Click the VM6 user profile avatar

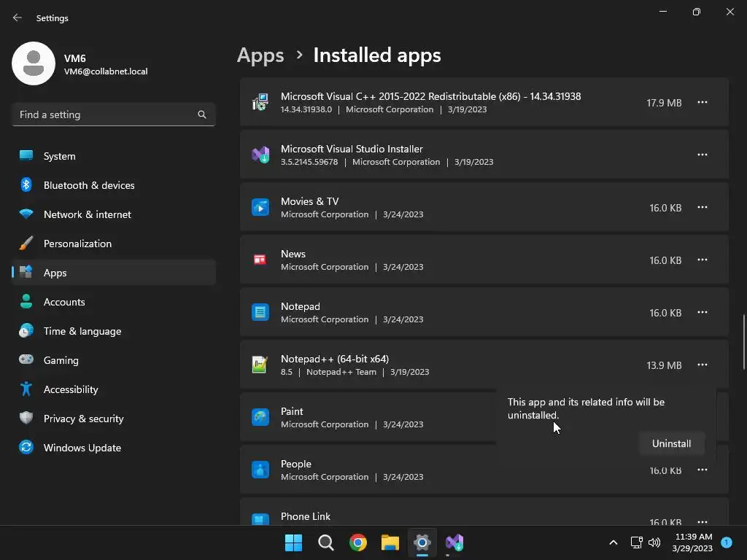coord(34,63)
